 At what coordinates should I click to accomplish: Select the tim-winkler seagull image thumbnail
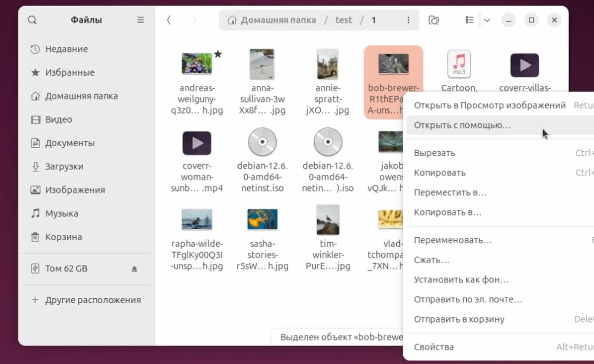[x=328, y=220]
